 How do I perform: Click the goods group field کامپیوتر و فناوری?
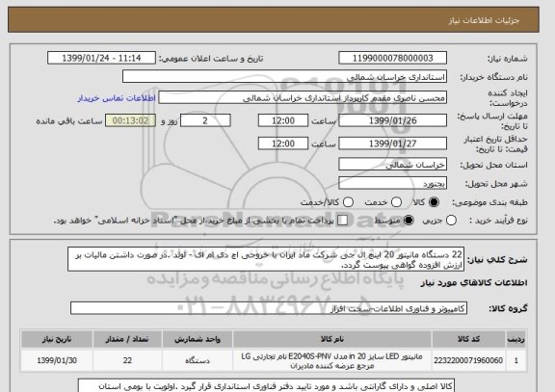[269, 308]
